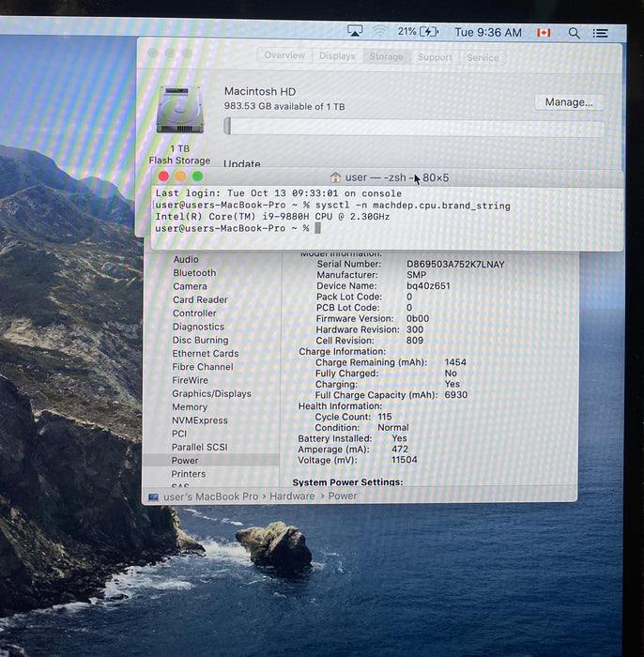Select NVMExpress in the sidebar

[199, 420]
